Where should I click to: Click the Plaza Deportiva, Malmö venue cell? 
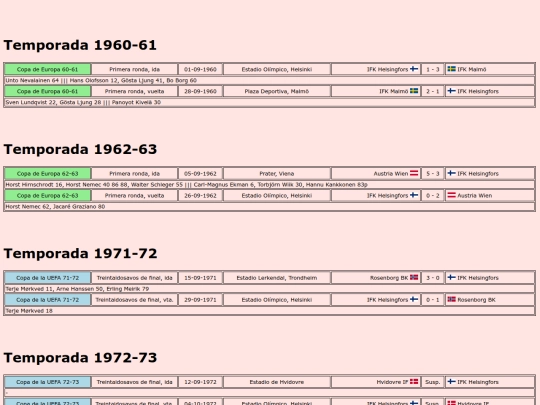pos(277,91)
